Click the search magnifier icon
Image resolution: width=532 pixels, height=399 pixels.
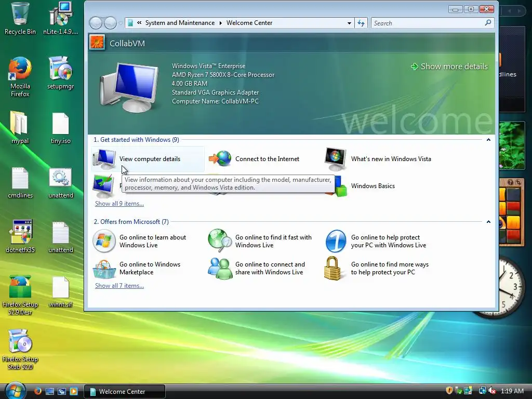click(488, 23)
